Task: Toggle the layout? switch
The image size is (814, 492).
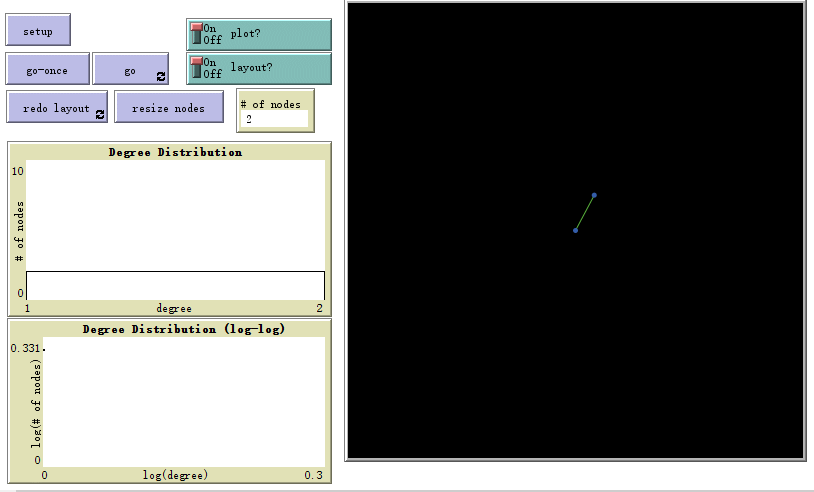Action: [259, 69]
